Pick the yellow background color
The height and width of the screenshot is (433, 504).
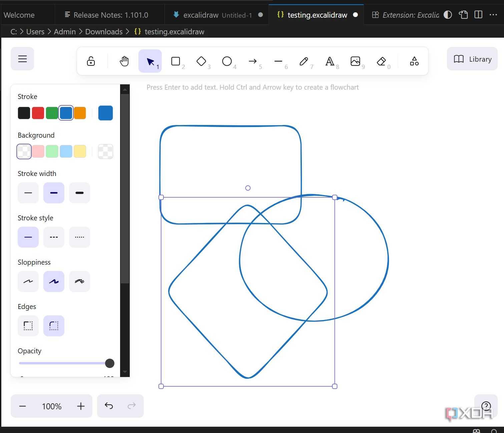[80, 151]
